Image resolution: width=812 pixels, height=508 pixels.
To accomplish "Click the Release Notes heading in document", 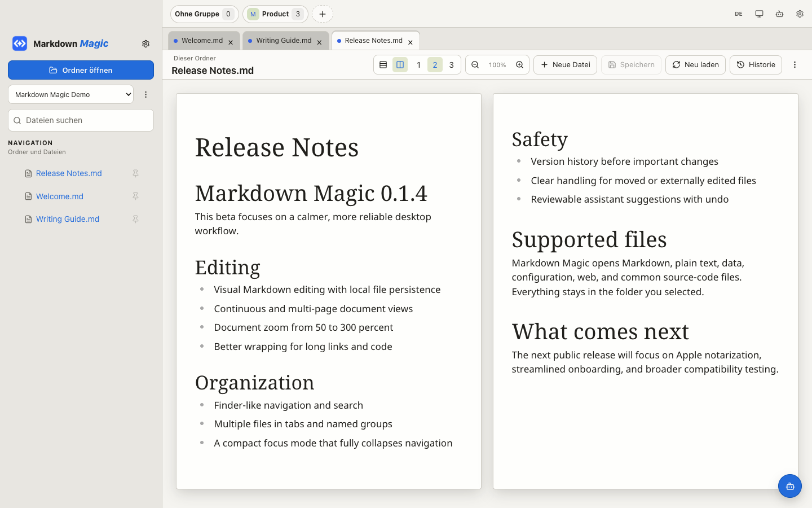I will click(x=277, y=147).
